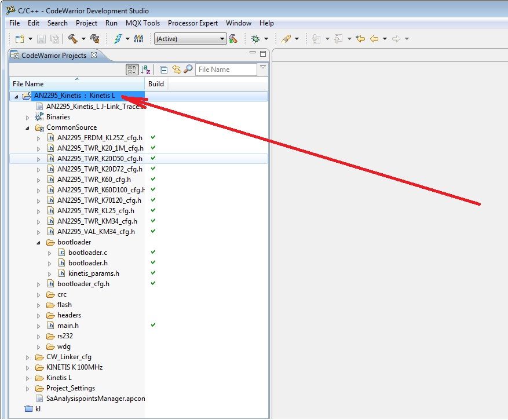Open the Processor Expert menu

[x=193, y=23]
